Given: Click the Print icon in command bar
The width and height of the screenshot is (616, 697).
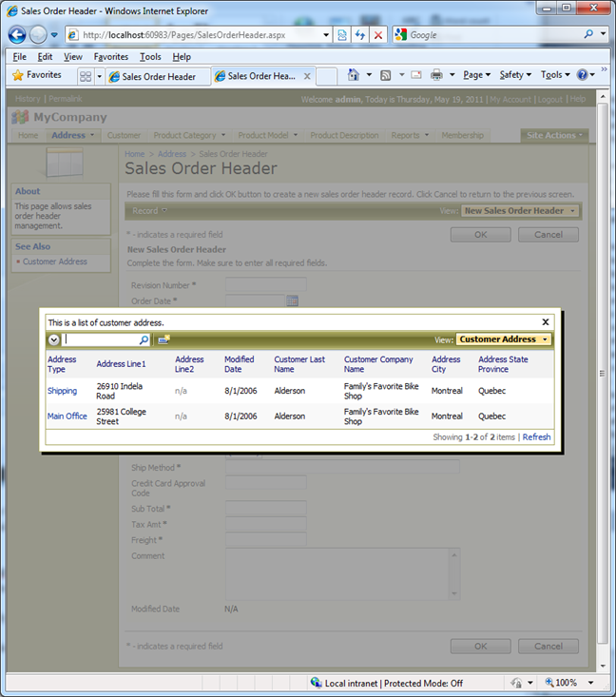Looking at the screenshot, I should 436,75.
